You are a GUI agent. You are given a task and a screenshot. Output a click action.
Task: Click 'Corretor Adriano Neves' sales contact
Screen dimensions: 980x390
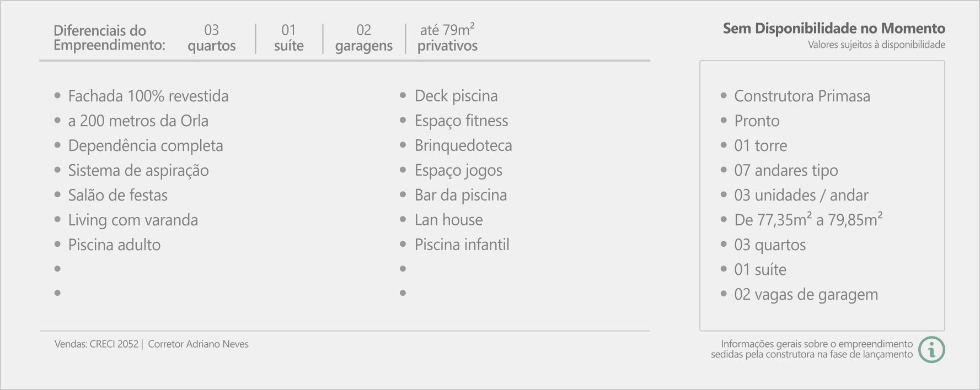(x=199, y=344)
